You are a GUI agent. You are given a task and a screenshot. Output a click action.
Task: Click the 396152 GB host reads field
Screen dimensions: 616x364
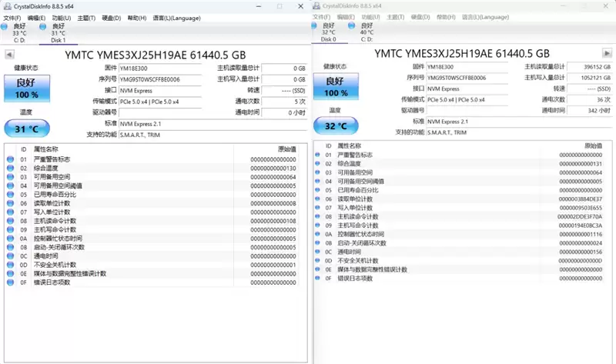click(x=590, y=67)
